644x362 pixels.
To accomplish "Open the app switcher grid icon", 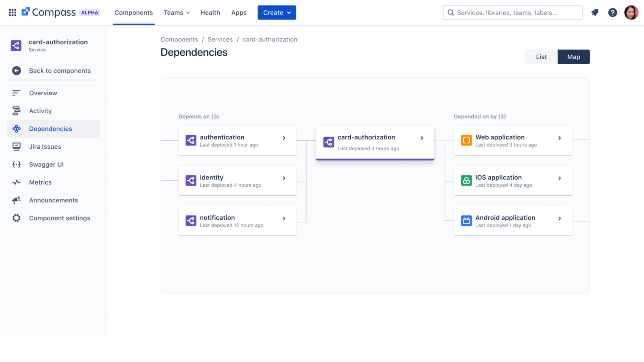I will click(x=13, y=13).
